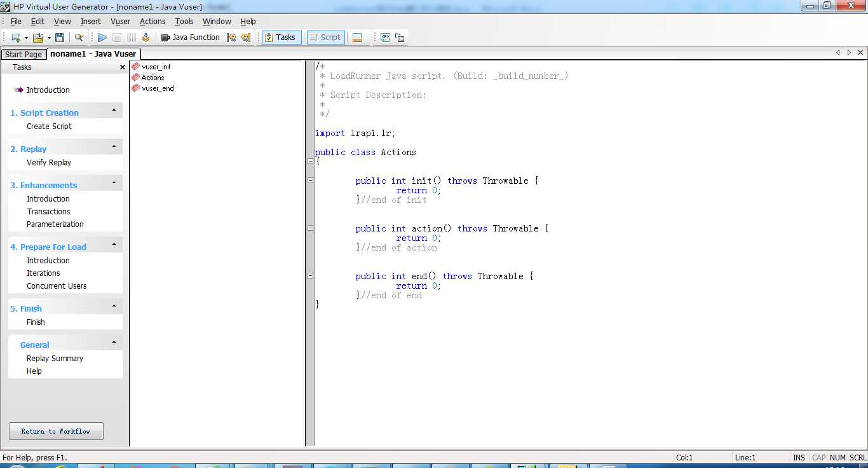Screen dimensions: 868x468
Task: Click the Replay Summary link
Action: click(55, 359)
